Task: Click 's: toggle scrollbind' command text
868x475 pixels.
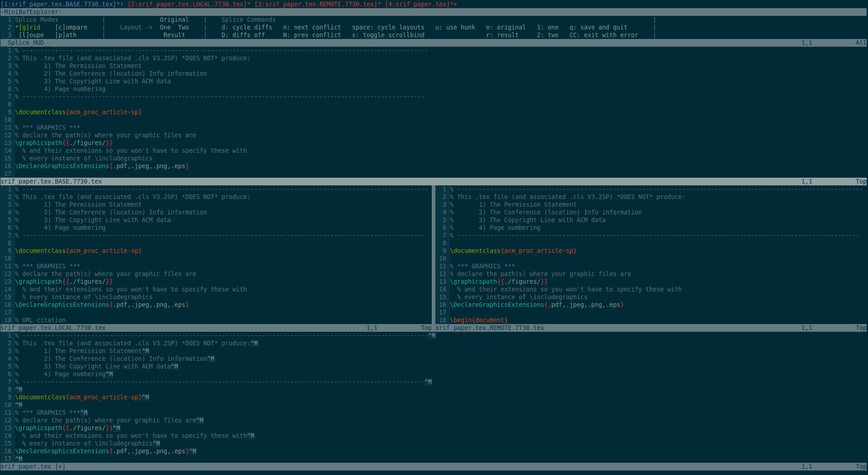Action: click(x=388, y=35)
